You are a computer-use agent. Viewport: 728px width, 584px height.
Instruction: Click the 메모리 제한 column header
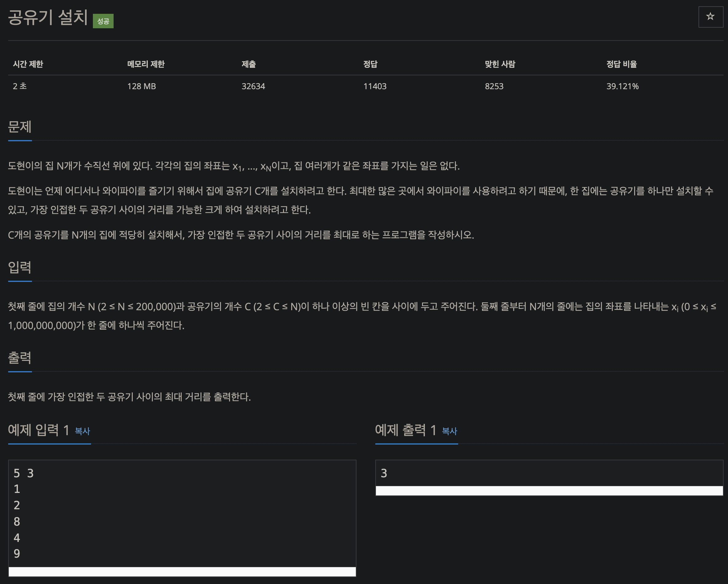146,64
